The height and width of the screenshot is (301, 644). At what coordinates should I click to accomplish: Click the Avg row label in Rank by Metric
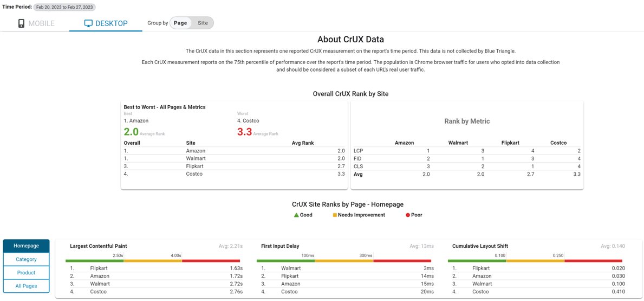click(x=358, y=174)
